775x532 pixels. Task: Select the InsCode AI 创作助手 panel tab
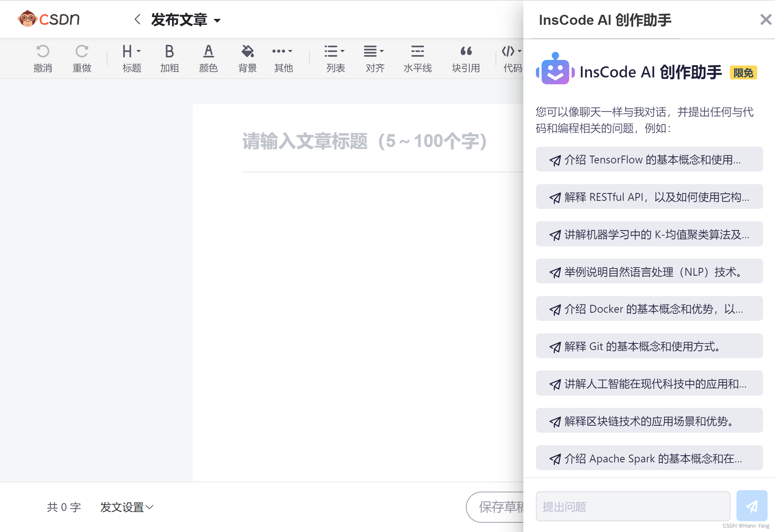click(605, 20)
